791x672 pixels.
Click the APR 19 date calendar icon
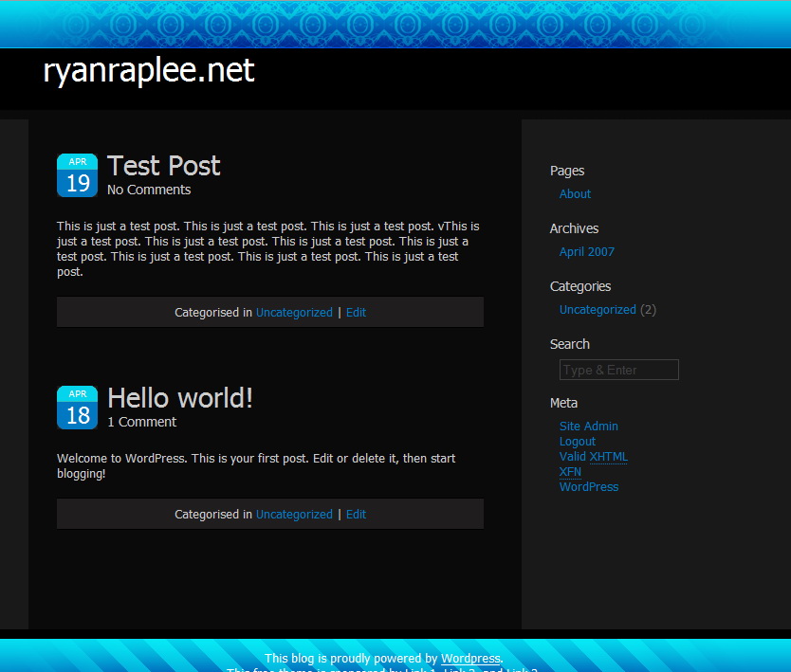pyautogui.click(x=77, y=175)
